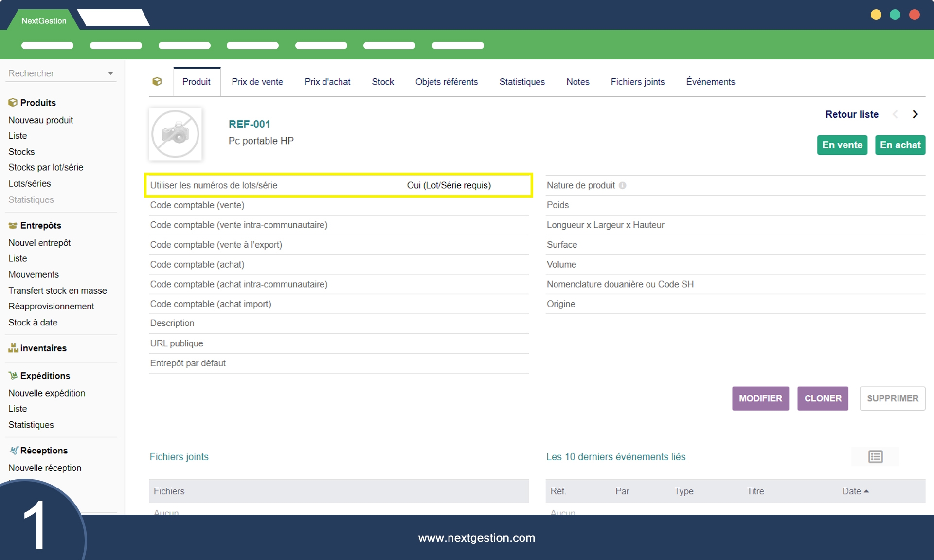Viewport: 934px width, 560px height.
Task: Click the Produits box icon in the sidebar
Action: coord(13,103)
